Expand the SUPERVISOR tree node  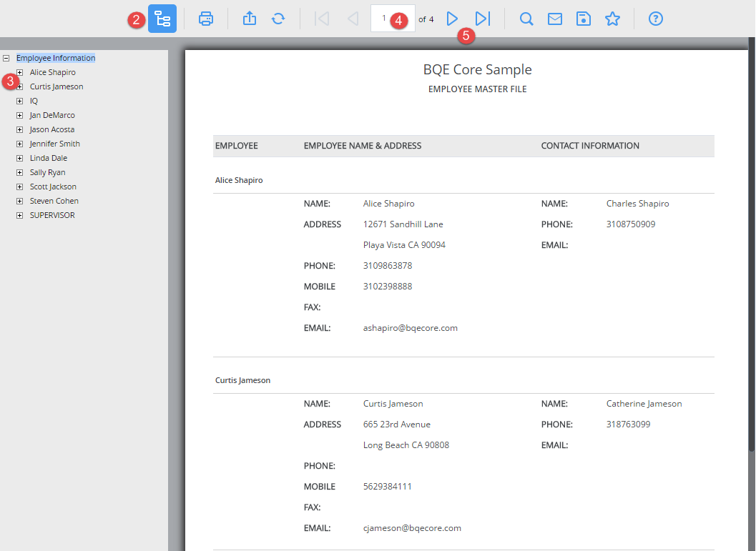coord(20,215)
